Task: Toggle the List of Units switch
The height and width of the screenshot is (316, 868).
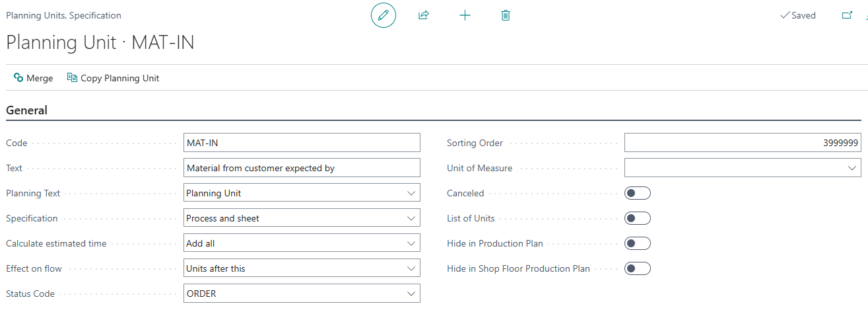Action: [x=638, y=218]
